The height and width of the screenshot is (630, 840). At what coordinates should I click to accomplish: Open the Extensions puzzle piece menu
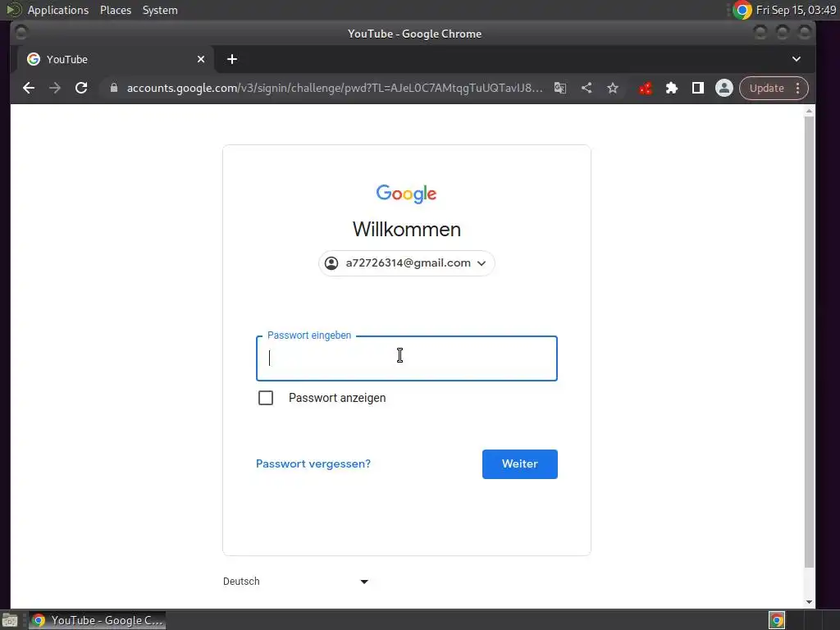click(x=672, y=88)
